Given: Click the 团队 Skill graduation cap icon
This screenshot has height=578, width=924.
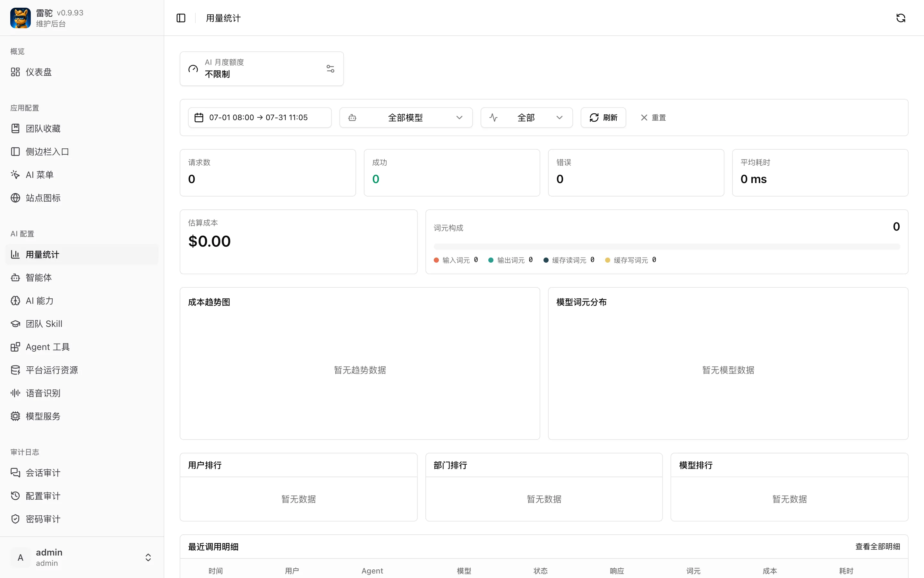Looking at the screenshot, I should pyautogui.click(x=15, y=324).
